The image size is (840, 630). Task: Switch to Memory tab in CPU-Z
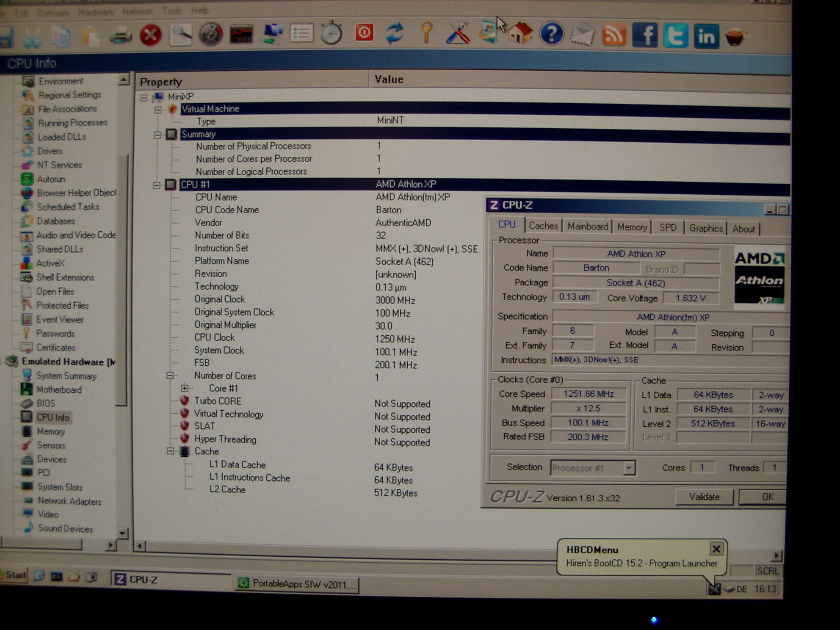click(x=632, y=227)
